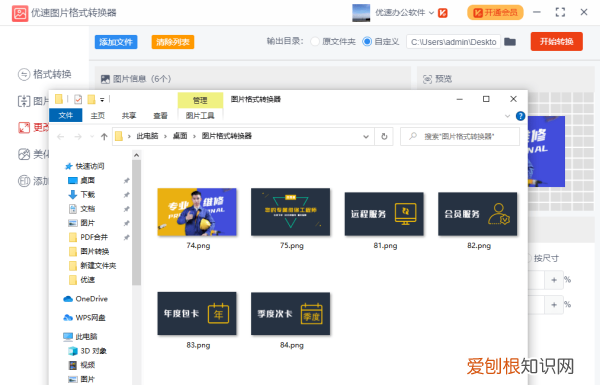Click the up one level arrow
This screenshot has height=385, width=600.
(x=104, y=136)
